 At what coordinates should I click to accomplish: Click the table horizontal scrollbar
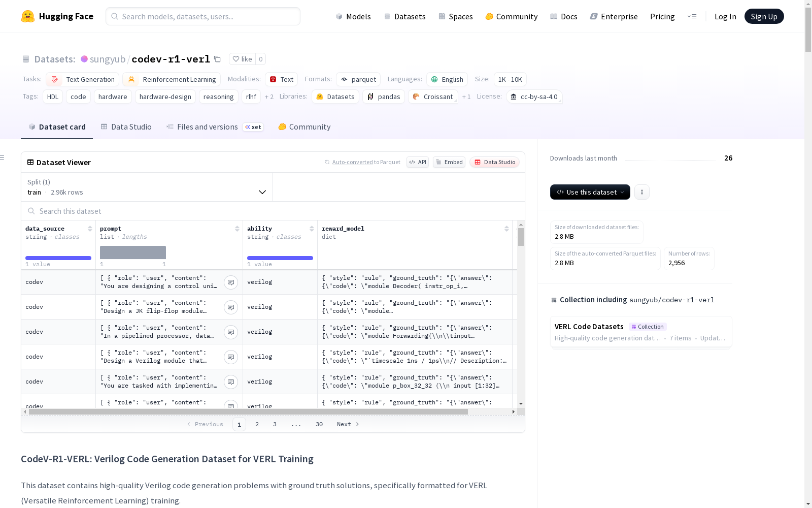[248, 411]
